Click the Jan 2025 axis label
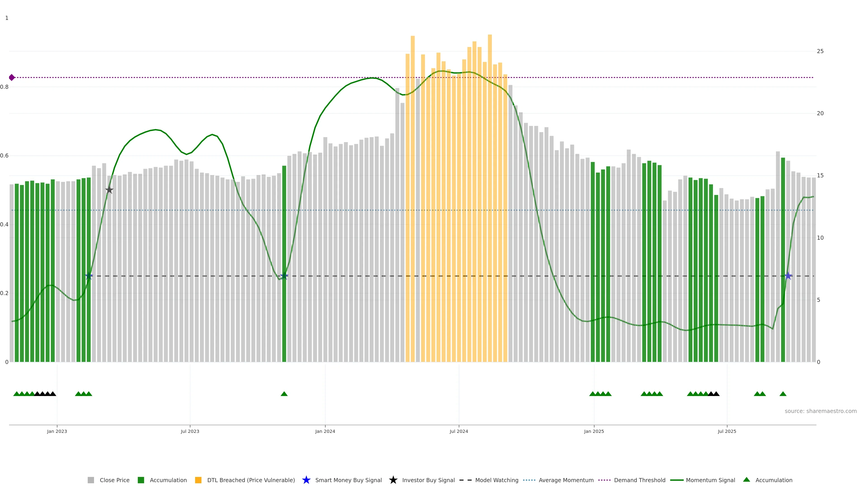 point(594,431)
